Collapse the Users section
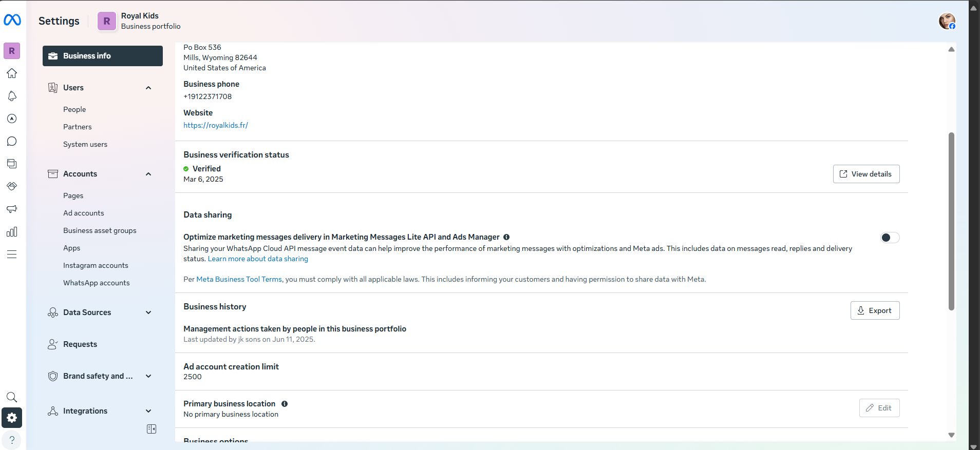Image resolution: width=980 pixels, height=450 pixels. (x=148, y=88)
